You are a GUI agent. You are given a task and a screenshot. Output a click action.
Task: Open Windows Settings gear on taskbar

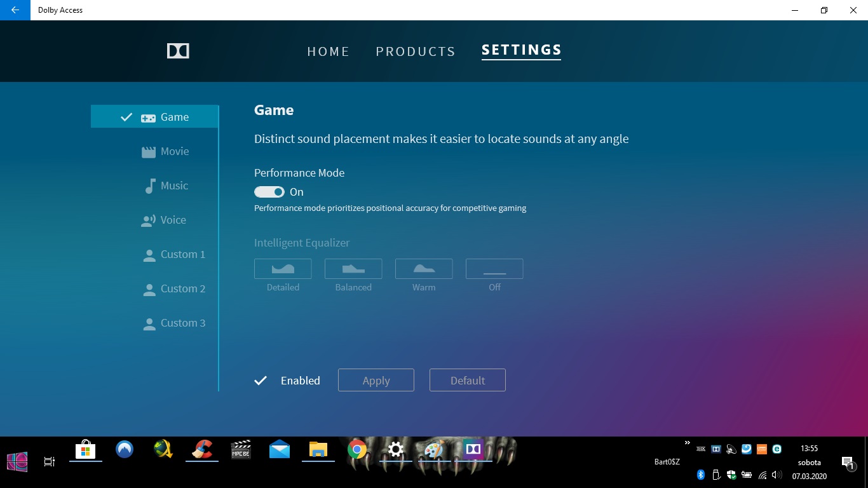click(x=396, y=450)
